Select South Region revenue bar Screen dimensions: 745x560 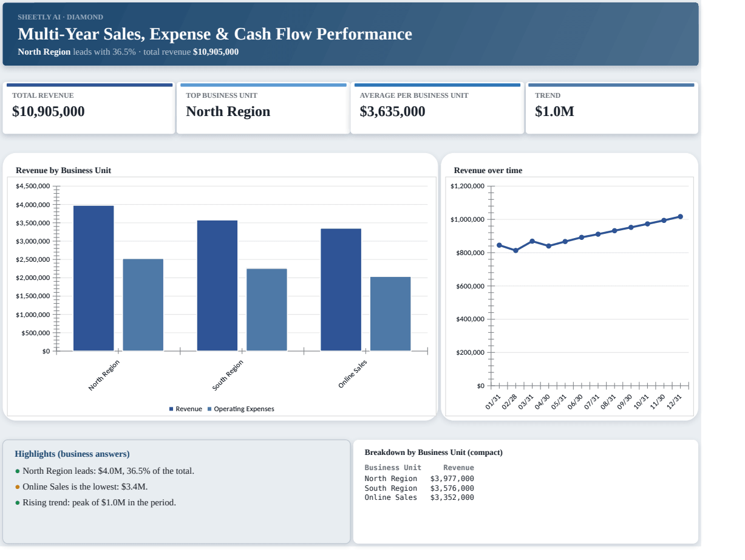[217, 285]
